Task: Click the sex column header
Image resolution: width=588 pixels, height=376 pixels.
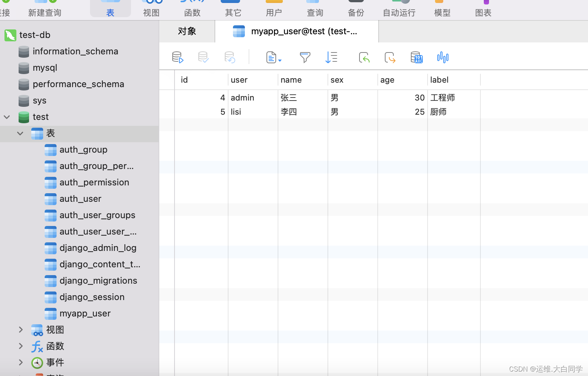Action: point(353,80)
